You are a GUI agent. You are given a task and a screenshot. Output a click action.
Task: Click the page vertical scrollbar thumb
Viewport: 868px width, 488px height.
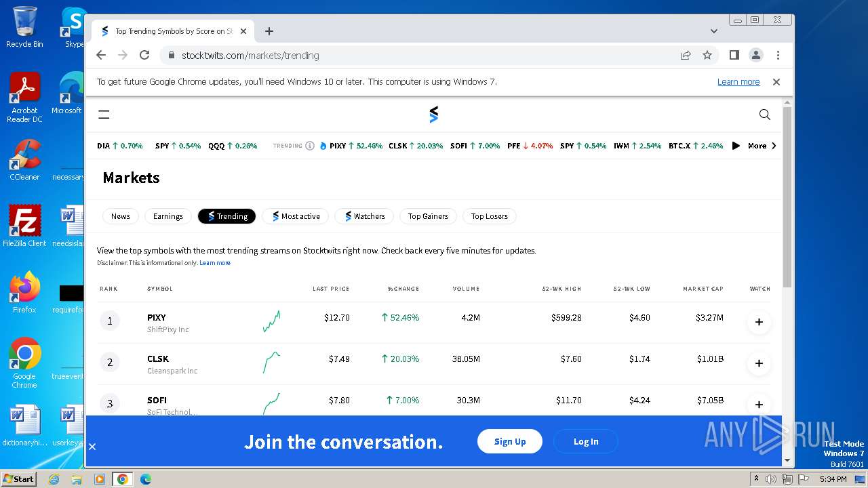point(787,197)
